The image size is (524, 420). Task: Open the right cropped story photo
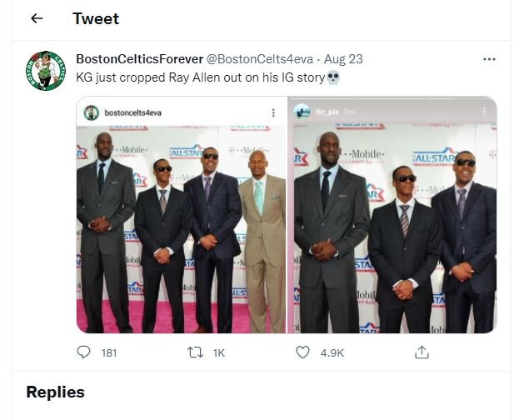(393, 225)
